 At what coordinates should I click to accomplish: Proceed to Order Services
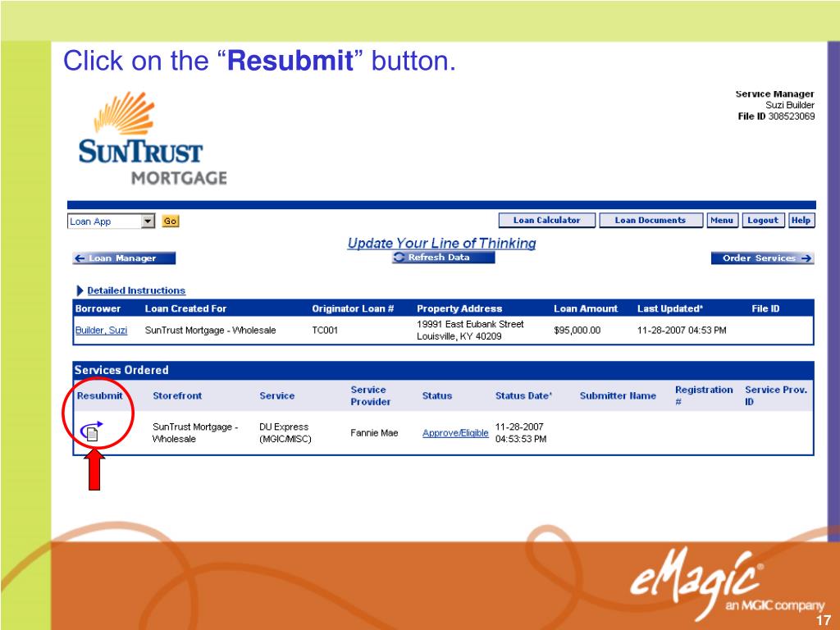tap(762, 258)
